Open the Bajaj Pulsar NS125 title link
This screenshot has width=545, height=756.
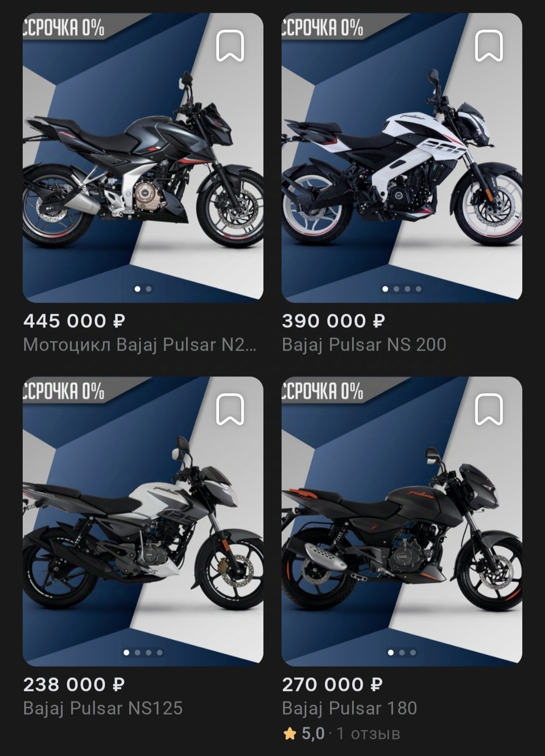tap(103, 709)
